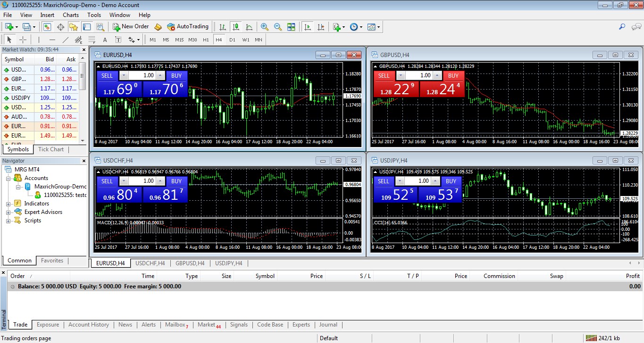Open the Strategy Tester icon
The height and width of the screenshot is (343, 644).
pyautogui.click(x=100, y=27)
